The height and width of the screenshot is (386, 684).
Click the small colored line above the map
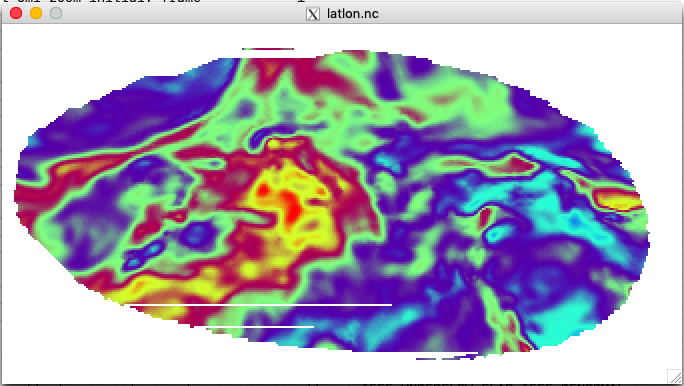click(268, 49)
